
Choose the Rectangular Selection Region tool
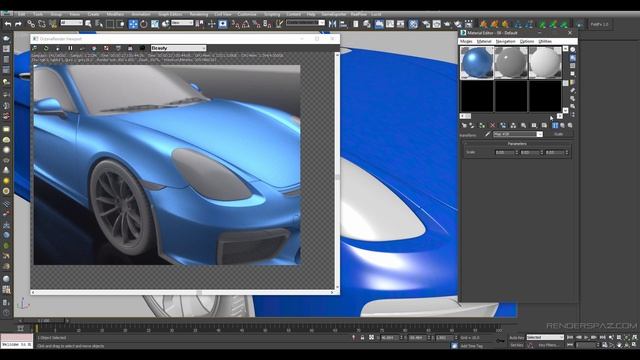click(x=110, y=24)
